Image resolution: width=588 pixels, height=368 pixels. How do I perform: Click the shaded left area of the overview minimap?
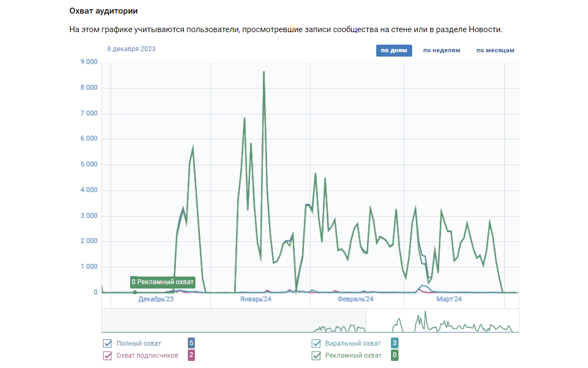[234, 320]
